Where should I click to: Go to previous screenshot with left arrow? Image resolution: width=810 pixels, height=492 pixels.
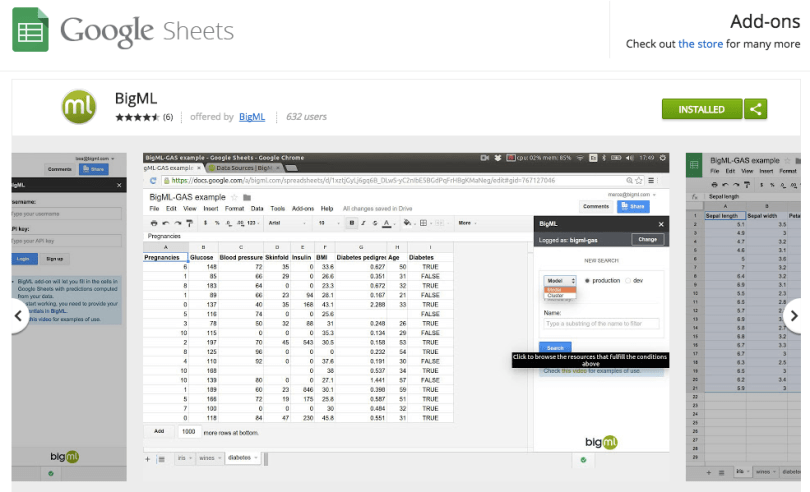(x=18, y=315)
